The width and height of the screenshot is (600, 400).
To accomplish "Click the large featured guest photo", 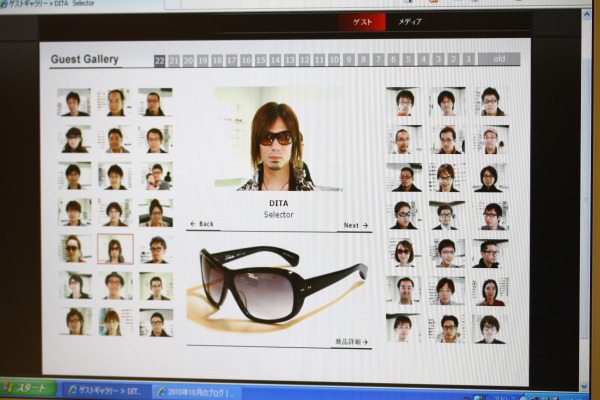I will coord(279,139).
